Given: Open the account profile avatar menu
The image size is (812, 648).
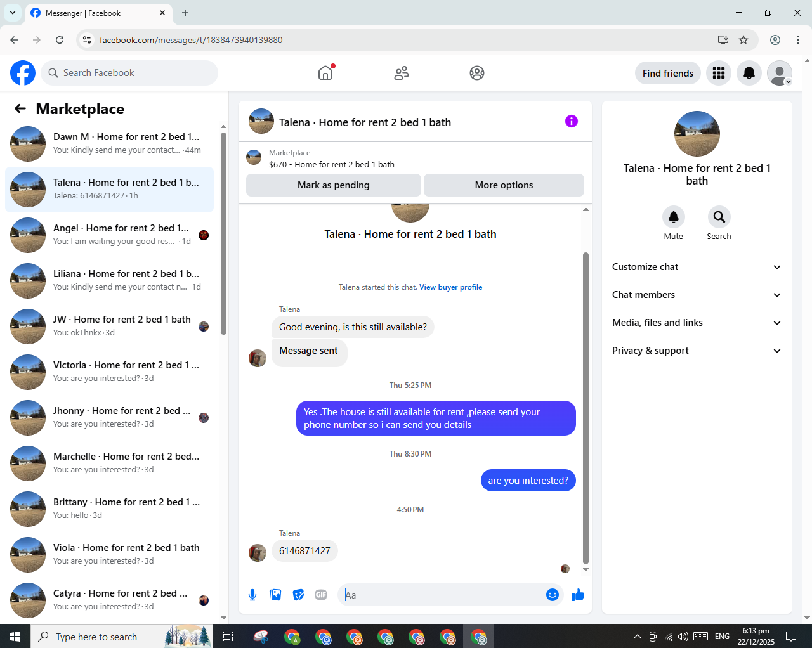Looking at the screenshot, I should coord(780,73).
